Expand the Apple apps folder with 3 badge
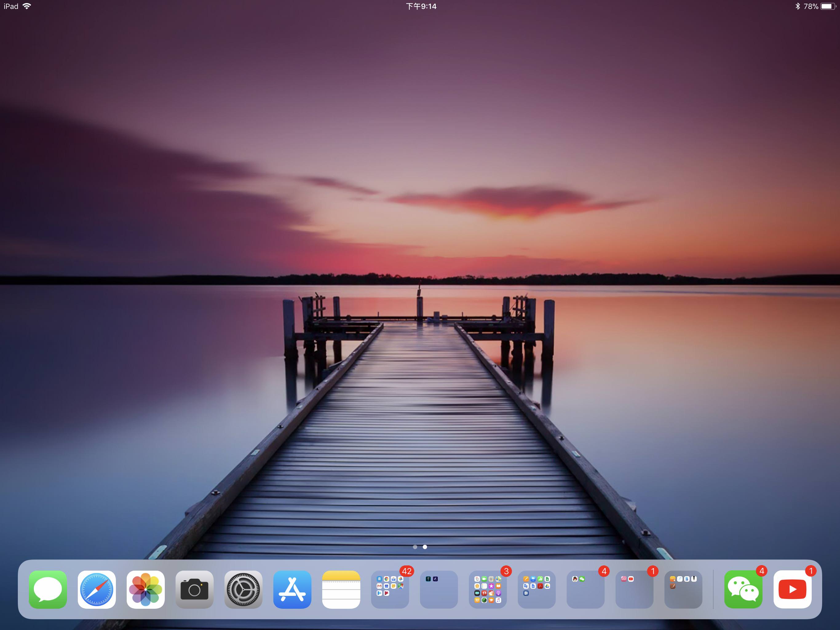Image resolution: width=840 pixels, height=630 pixels. click(488, 589)
